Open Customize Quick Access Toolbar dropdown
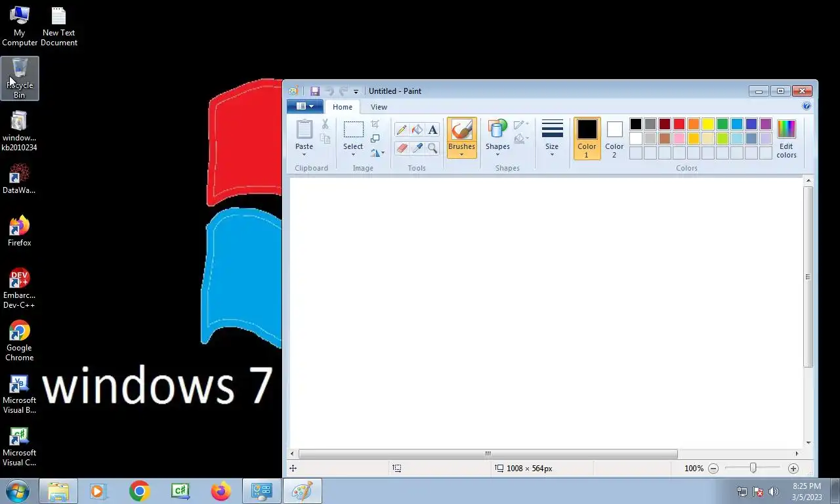Viewport: 840px width, 504px height. point(356,92)
